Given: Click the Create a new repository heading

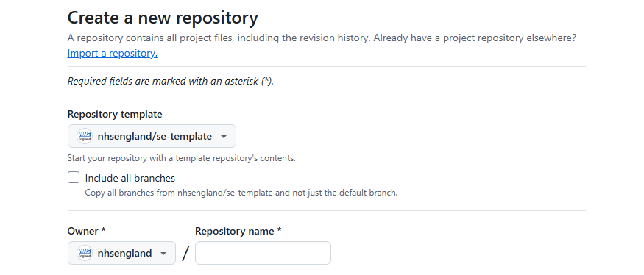Looking at the screenshot, I should coord(163,18).
